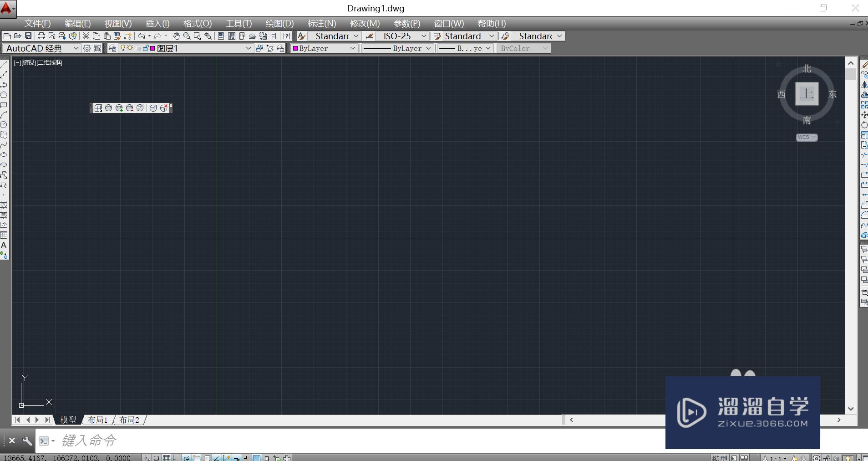Select the Line tool in the draw toolbar
Screen dimensions: 868x461
(5, 64)
